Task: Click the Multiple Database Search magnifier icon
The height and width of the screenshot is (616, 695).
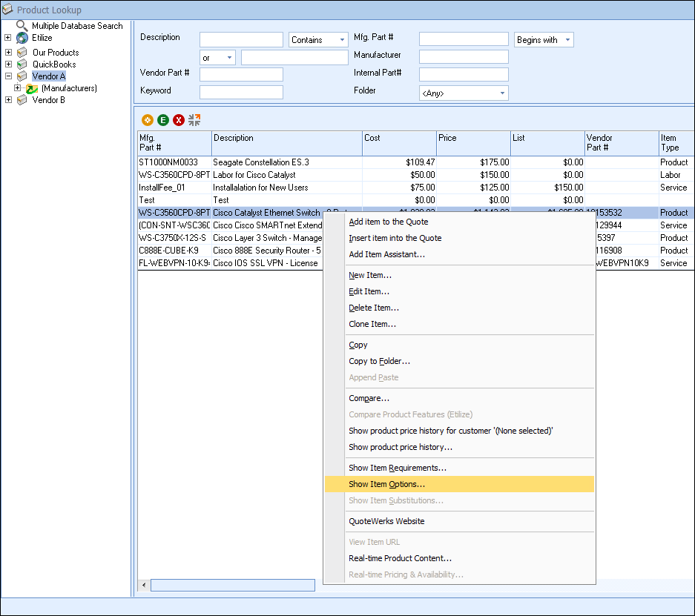Action: [x=22, y=26]
